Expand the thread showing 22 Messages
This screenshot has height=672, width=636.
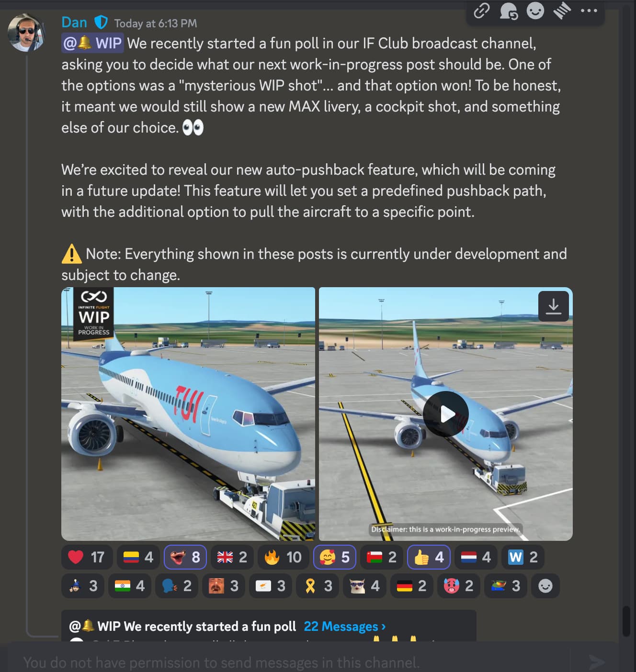pyautogui.click(x=345, y=627)
